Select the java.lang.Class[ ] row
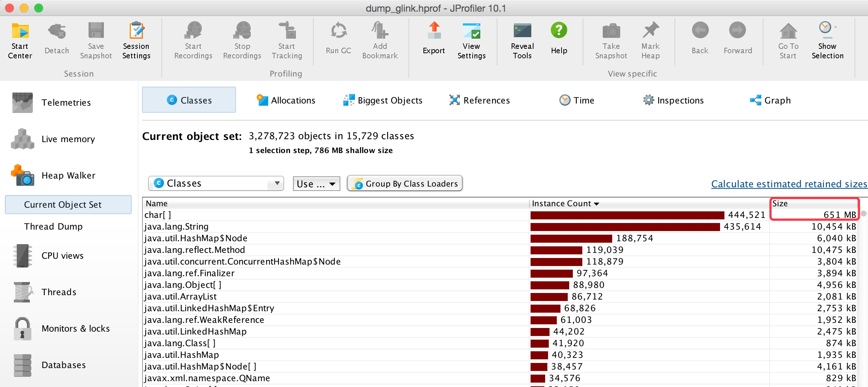The height and width of the screenshot is (387, 868). [500, 343]
